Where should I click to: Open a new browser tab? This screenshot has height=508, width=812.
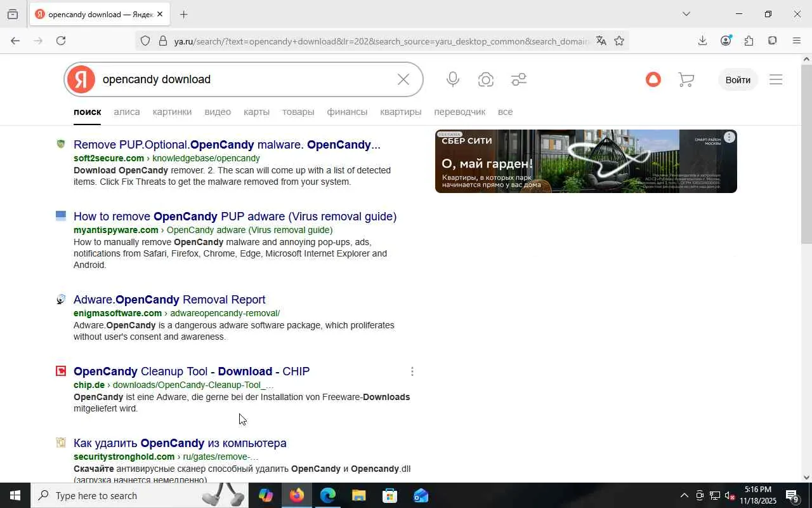[183, 14]
